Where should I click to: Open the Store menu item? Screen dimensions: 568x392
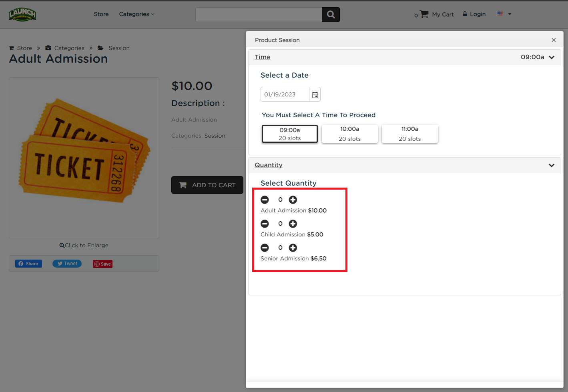pos(101,14)
